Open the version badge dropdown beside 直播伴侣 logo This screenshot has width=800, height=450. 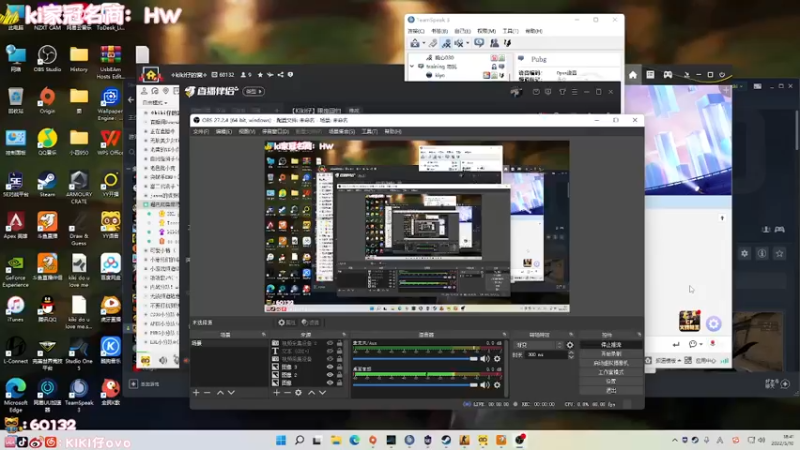tap(254, 92)
